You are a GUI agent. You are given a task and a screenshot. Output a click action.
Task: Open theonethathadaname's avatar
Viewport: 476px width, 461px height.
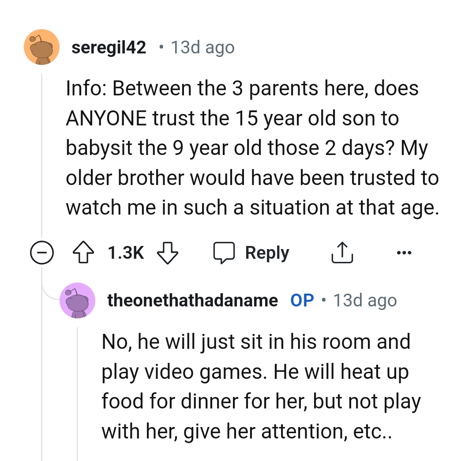pos(78,300)
